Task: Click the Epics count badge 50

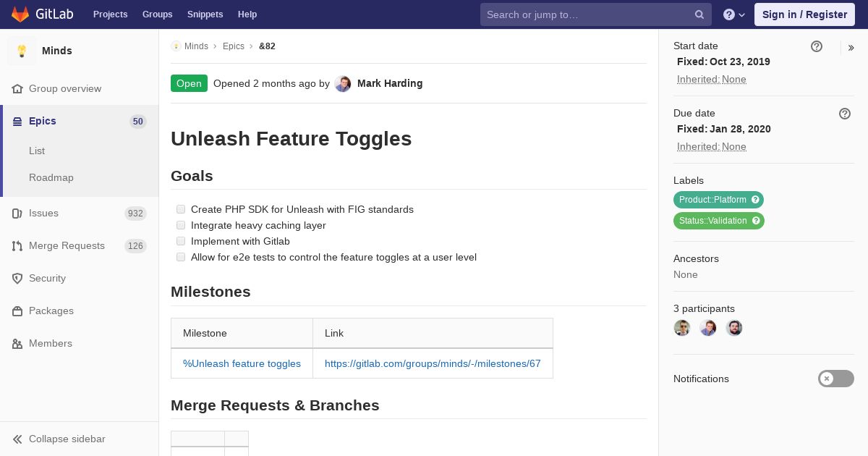Action: pyautogui.click(x=138, y=122)
